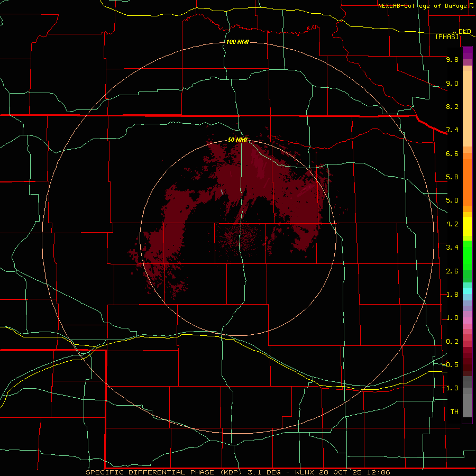Click the 4.2 value on color scale
The height and width of the screenshot is (476, 476).
coord(452,224)
